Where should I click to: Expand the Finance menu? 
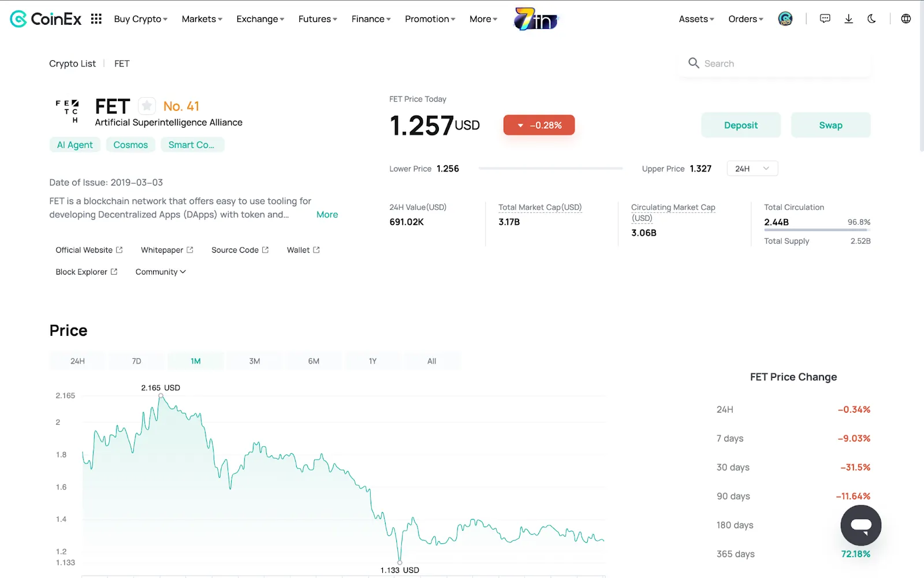tap(371, 19)
